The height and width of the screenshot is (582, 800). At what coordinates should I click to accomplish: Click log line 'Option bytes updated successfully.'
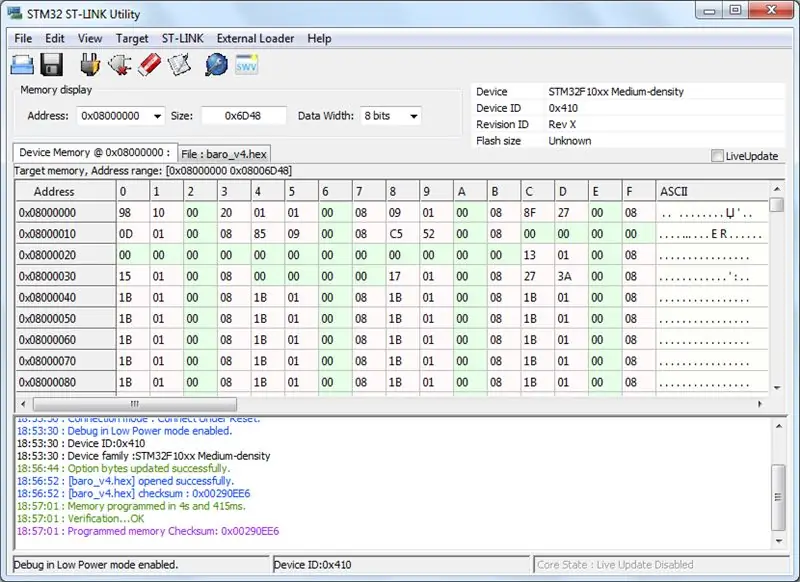coord(123,468)
